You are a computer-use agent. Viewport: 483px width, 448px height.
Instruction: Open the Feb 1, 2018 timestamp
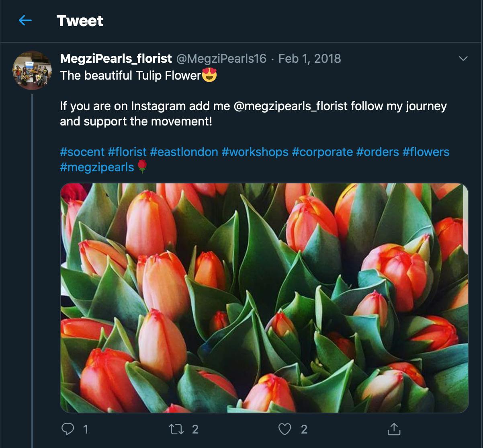click(309, 58)
